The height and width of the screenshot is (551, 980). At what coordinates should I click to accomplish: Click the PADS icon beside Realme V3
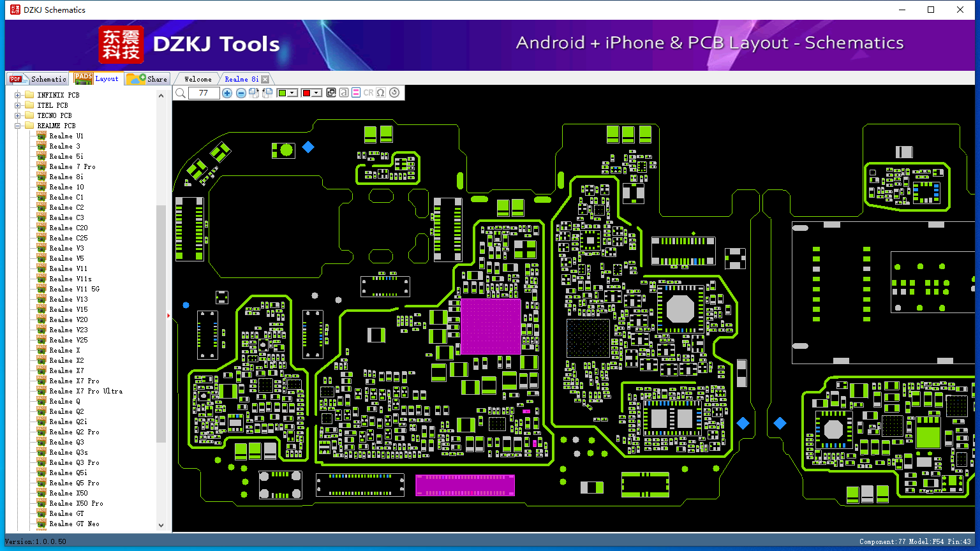41,248
